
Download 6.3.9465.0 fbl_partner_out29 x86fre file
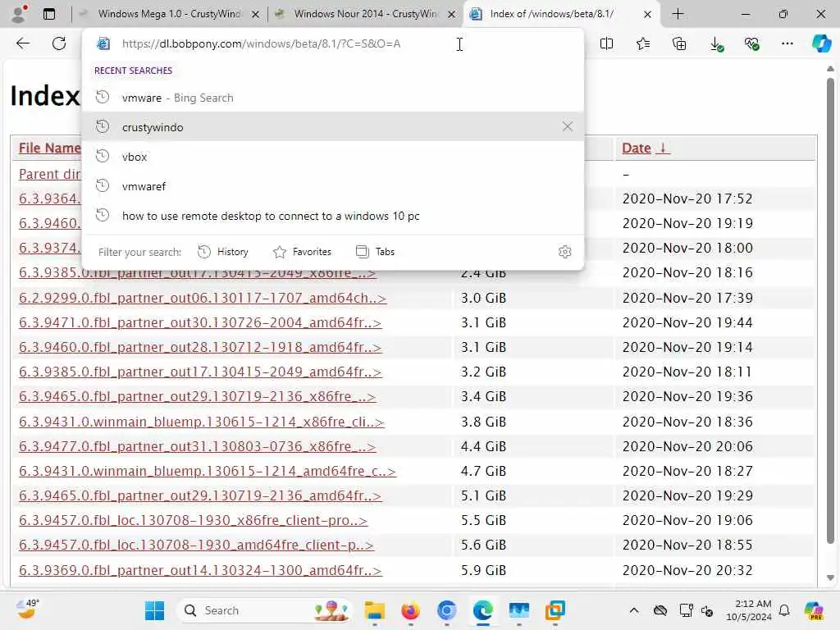(197, 396)
